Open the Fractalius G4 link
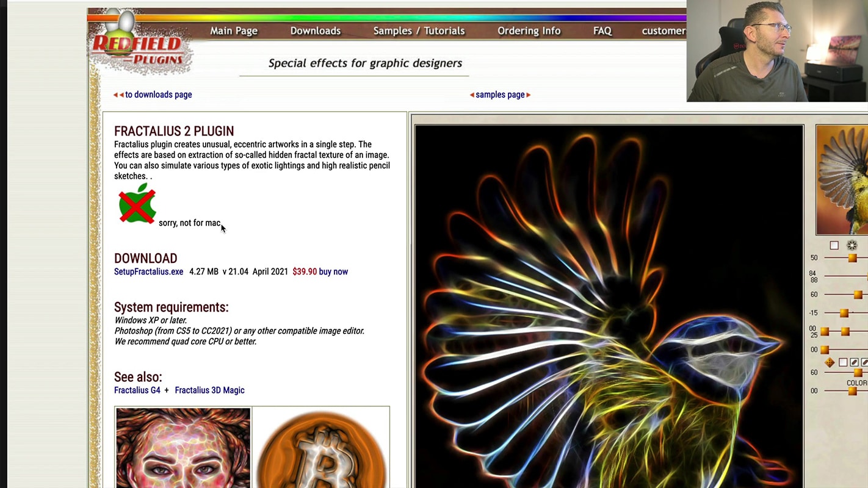Screen dimensions: 868x488 pyautogui.click(x=137, y=390)
